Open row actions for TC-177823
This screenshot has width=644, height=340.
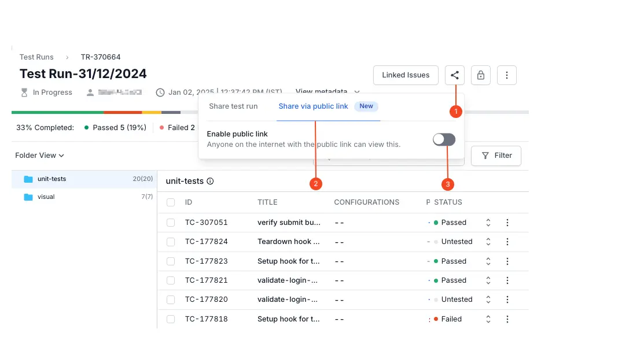point(507,261)
